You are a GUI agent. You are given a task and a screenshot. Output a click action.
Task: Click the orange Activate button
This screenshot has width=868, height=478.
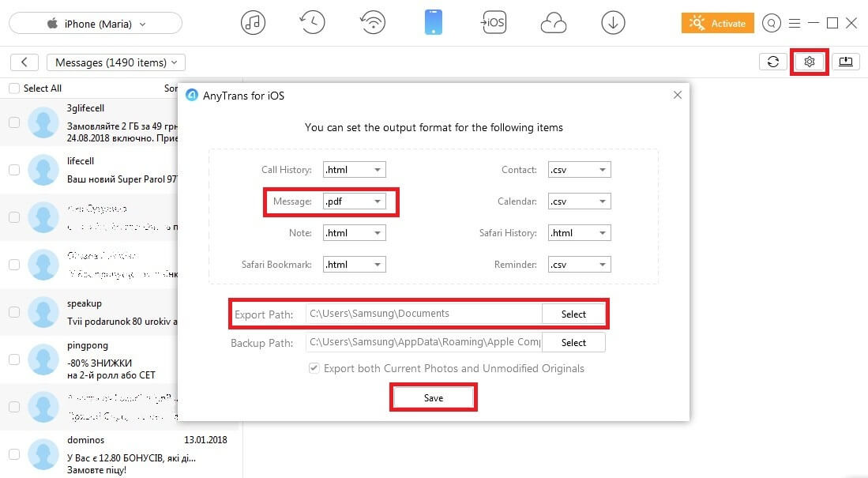point(717,23)
